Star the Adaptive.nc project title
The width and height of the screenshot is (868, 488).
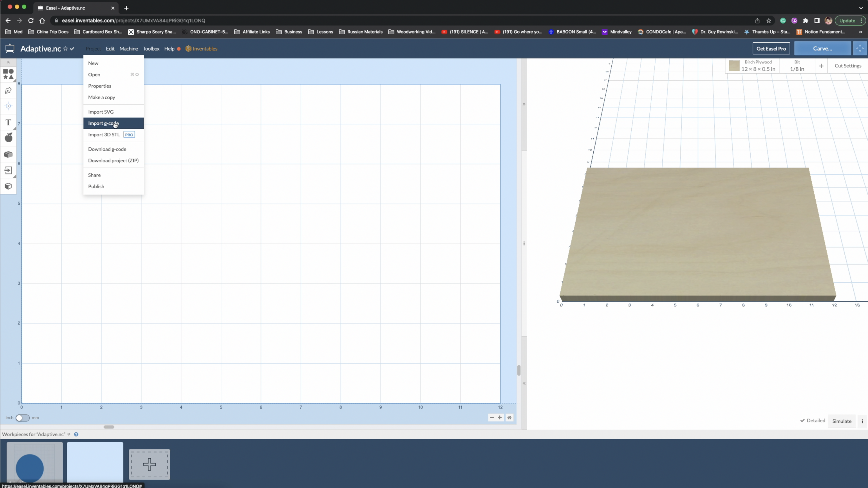click(65, 48)
